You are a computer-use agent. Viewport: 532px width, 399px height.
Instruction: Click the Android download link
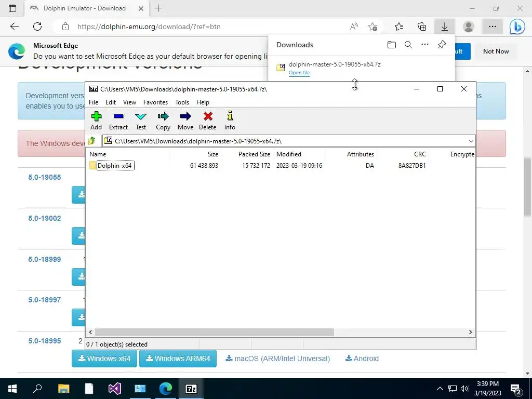[362, 358]
